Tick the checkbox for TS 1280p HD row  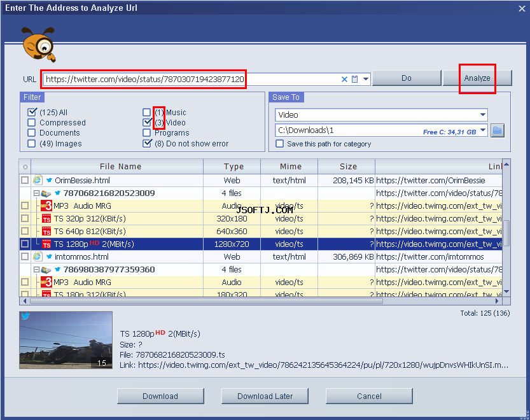pyautogui.click(x=25, y=244)
